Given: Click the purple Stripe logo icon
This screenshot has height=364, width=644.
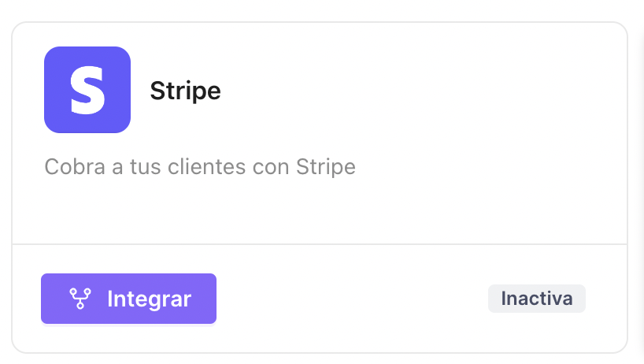Looking at the screenshot, I should (87, 90).
